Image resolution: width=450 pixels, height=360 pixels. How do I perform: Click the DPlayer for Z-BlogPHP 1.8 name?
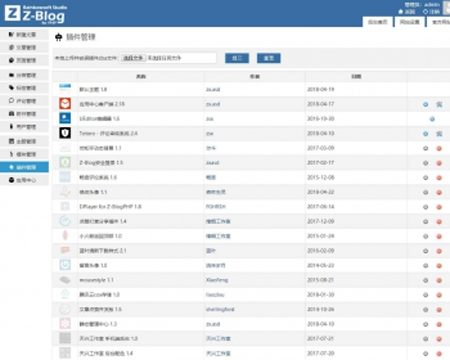pos(110,207)
